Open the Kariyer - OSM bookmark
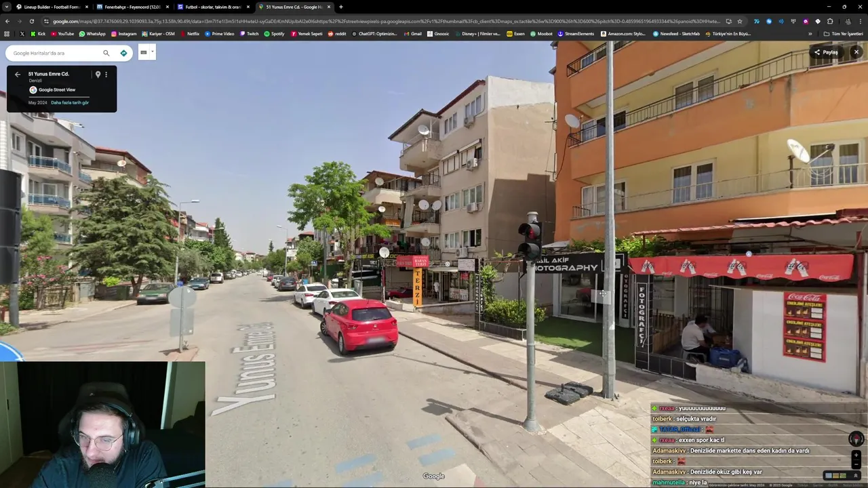This screenshot has width=868, height=488. click(157, 33)
